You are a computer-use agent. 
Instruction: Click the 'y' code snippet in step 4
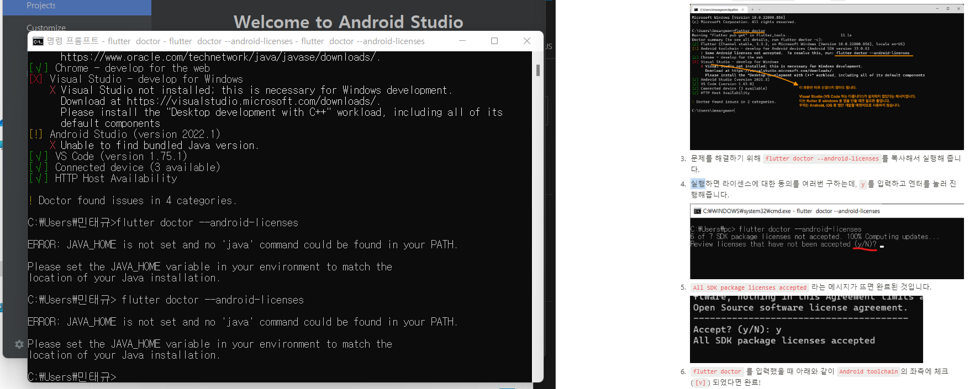click(x=863, y=185)
